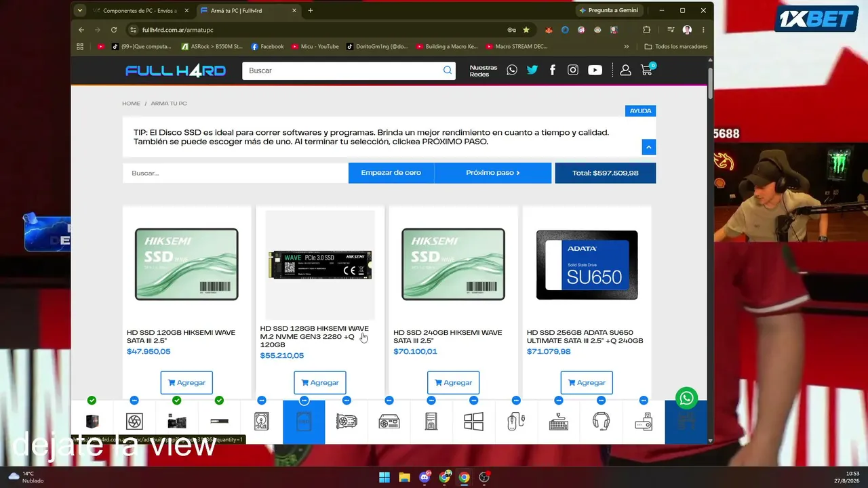Open the Micu - YouTube bookmark

point(315,47)
